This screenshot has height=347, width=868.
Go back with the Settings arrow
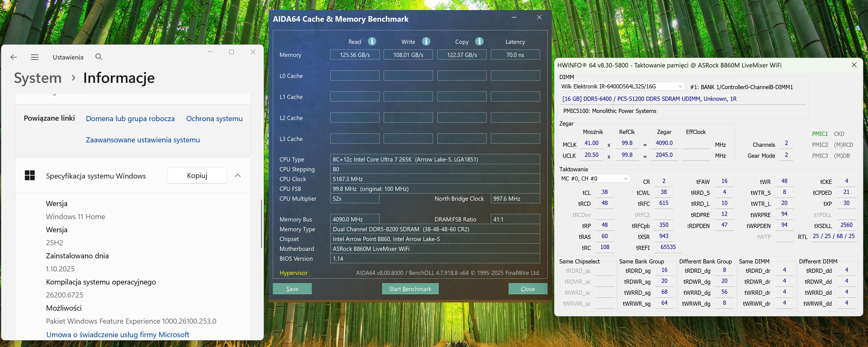tap(14, 57)
